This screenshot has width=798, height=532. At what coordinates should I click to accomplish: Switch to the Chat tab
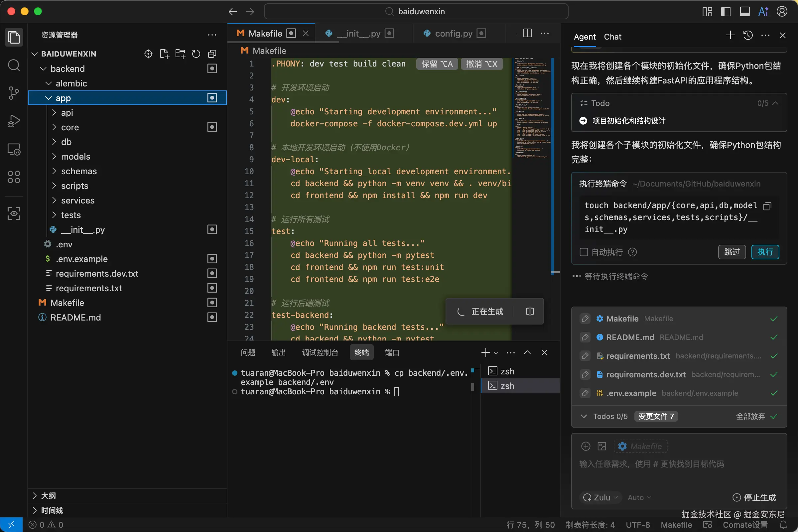[x=612, y=37]
